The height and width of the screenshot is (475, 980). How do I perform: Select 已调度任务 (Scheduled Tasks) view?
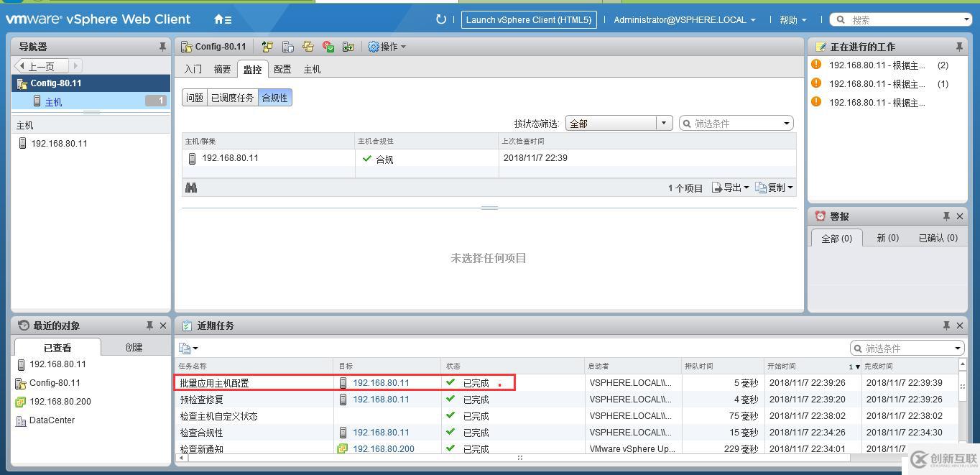(x=232, y=98)
